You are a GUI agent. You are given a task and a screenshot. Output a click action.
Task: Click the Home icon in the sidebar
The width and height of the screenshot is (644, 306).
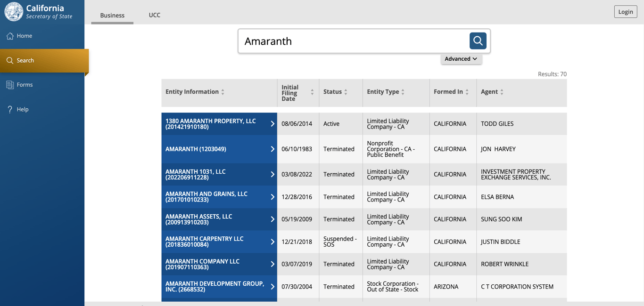(x=9, y=36)
